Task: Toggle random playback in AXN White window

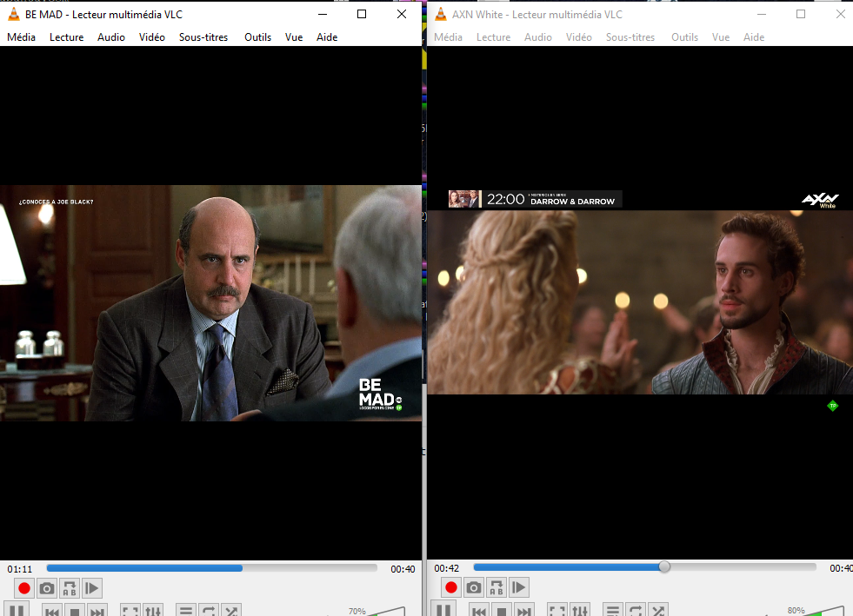Action: 658,611
